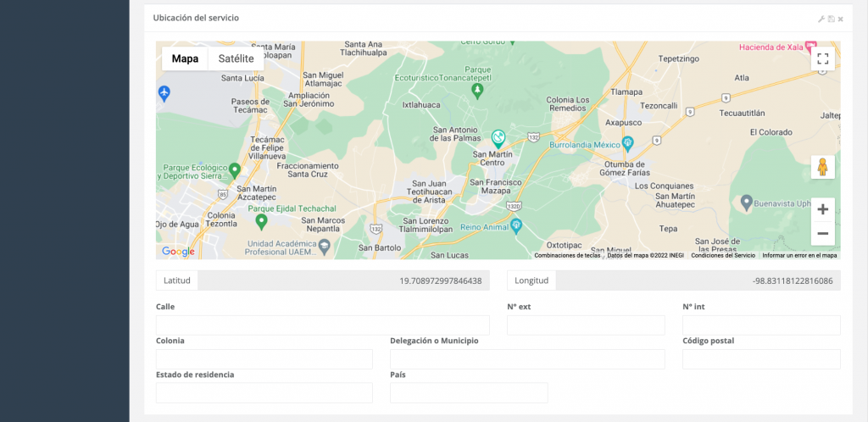Focus the País input field
The width and height of the screenshot is (868, 422).
pyautogui.click(x=469, y=392)
